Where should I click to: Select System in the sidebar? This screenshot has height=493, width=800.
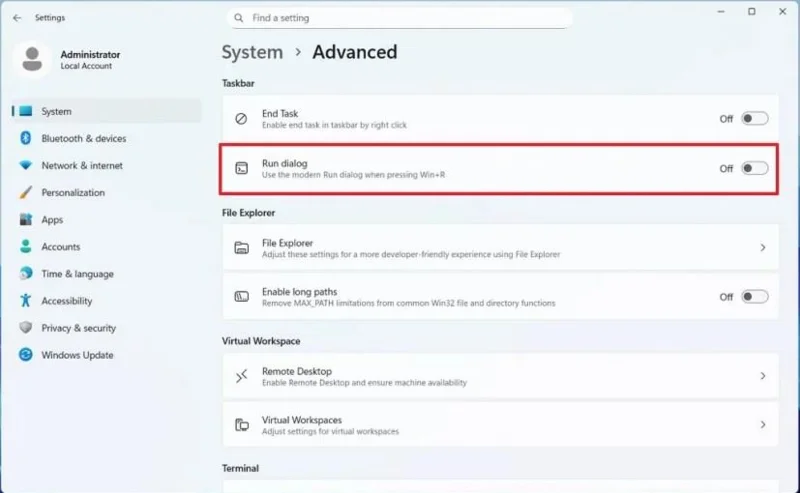click(107, 111)
